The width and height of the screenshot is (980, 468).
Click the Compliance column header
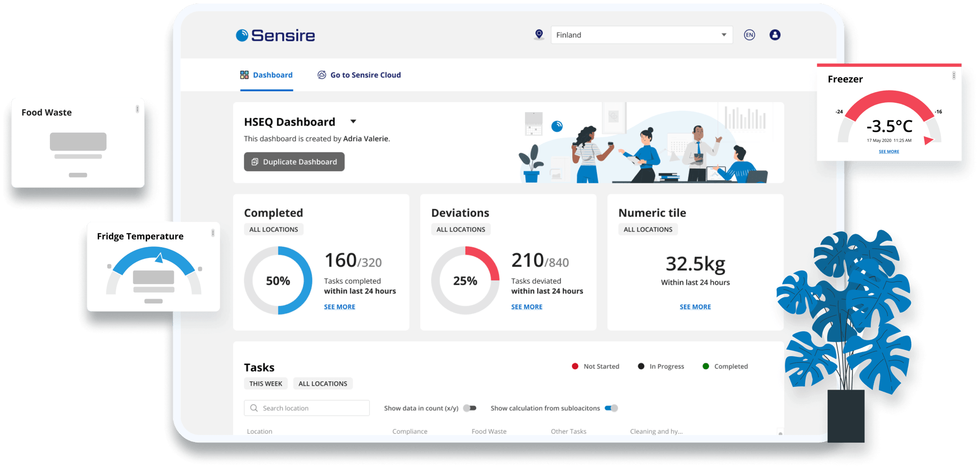point(410,431)
